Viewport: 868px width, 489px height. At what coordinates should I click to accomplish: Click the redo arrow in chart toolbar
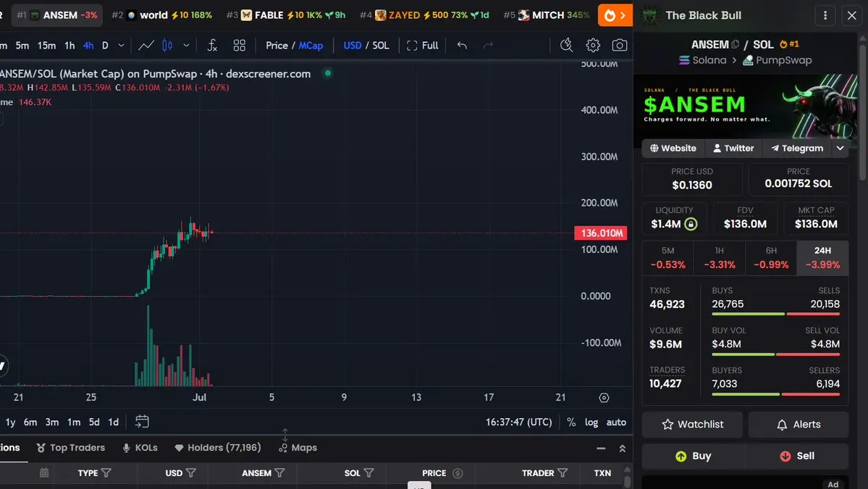point(488,46)
